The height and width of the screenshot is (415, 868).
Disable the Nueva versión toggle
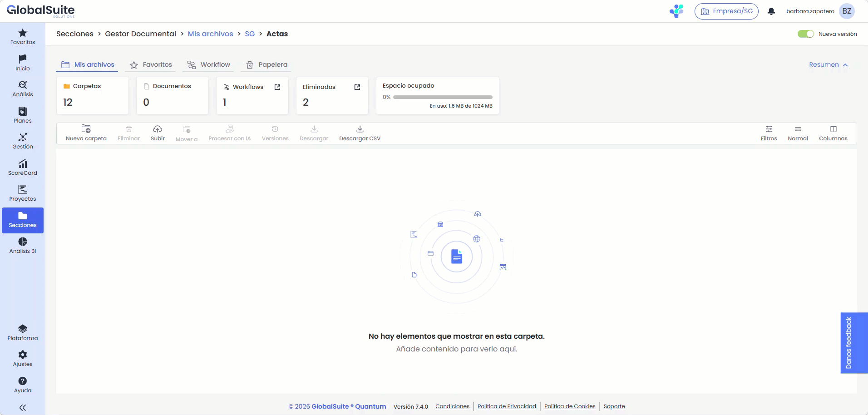point(806,34)
